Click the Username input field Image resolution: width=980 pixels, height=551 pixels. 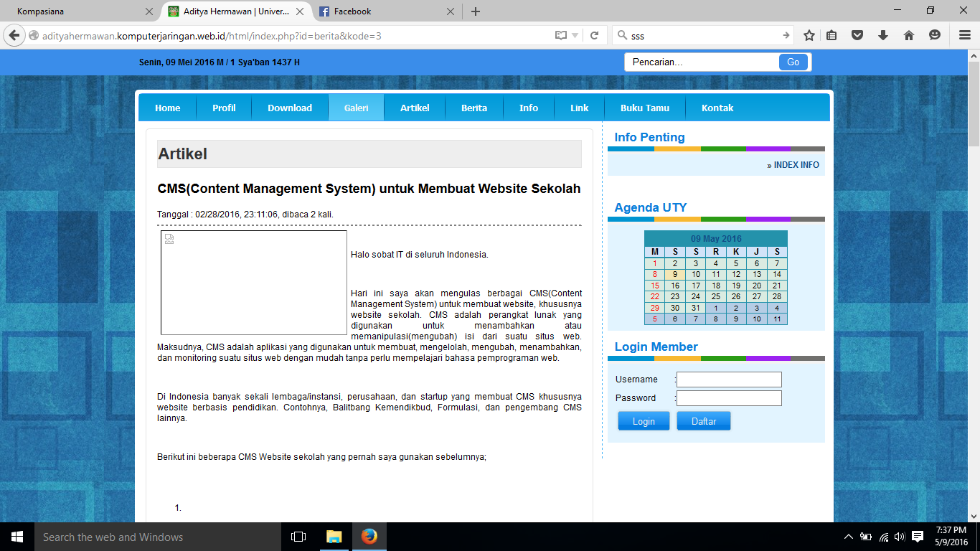point(729,380)
